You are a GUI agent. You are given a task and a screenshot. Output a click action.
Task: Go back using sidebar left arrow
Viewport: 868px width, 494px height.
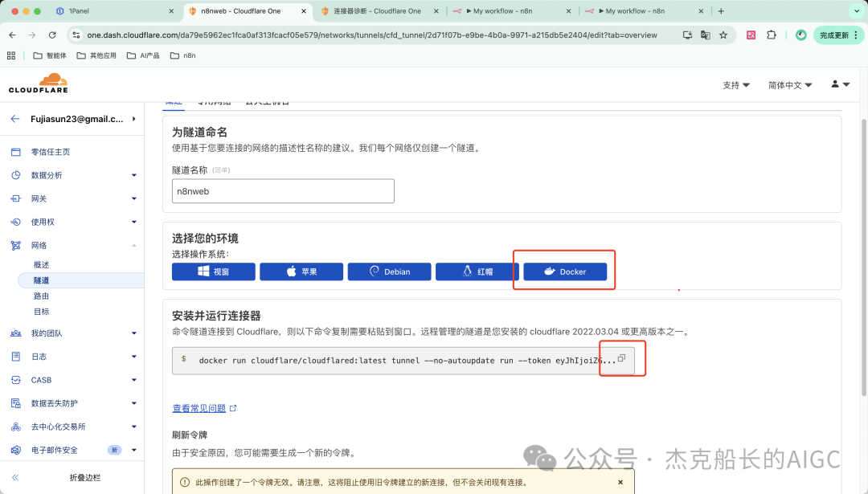[x=15, y=119]
